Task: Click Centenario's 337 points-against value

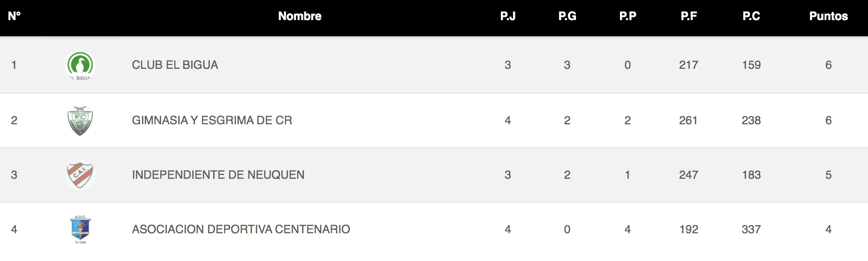Action: 751,229
